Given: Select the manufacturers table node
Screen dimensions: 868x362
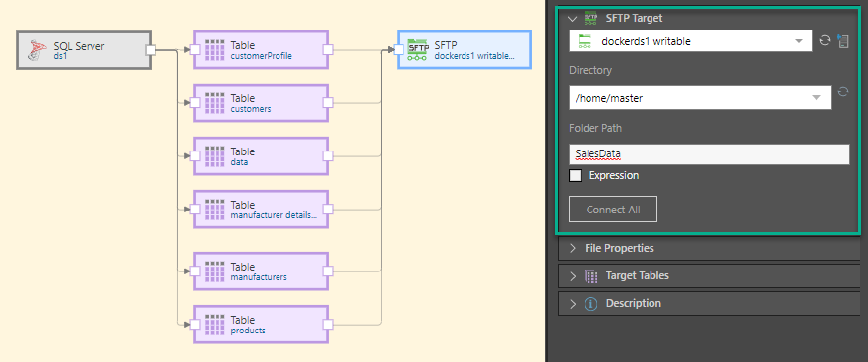Looking at the screenshot, I should tap(261, 271).
